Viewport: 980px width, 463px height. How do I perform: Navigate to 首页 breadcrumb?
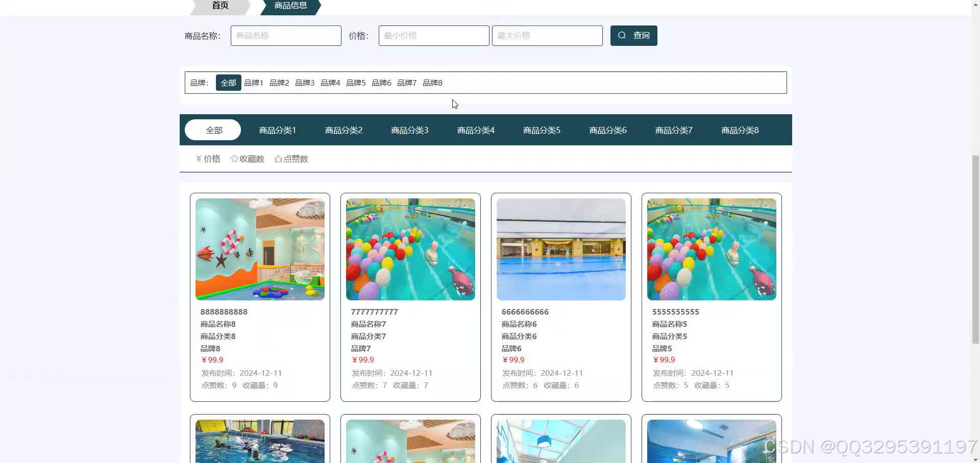click(x=220, y=6)
